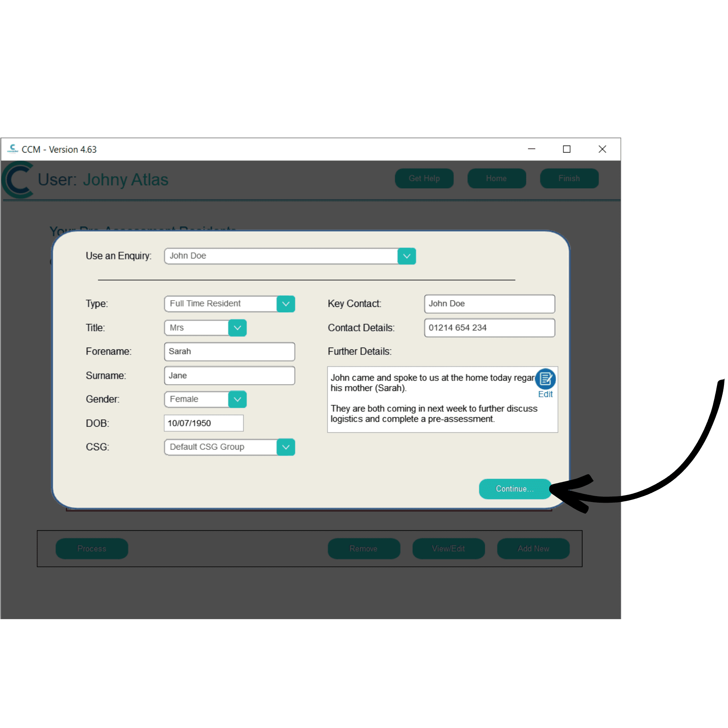Open the CSG group dropdown
728x728 pixels.
coord(286,447)
